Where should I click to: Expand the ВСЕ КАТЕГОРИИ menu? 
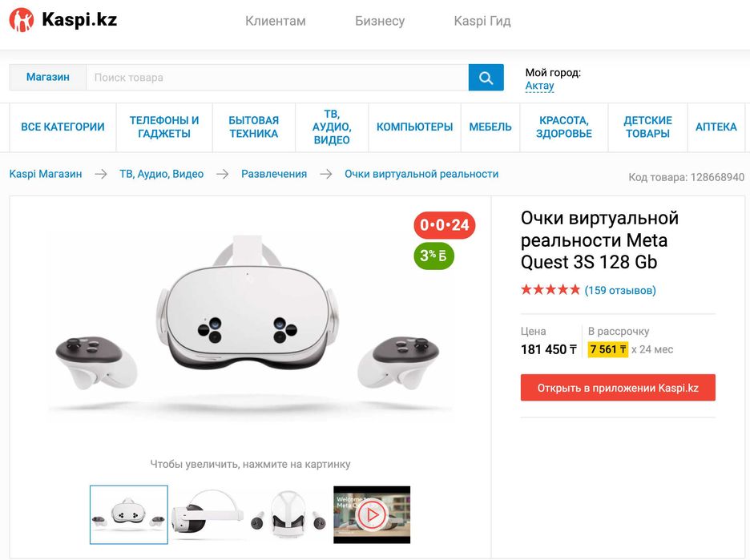click(x=62, y=127)
